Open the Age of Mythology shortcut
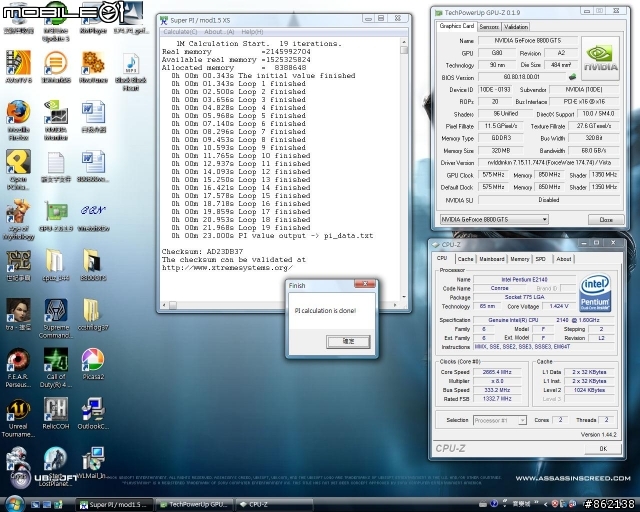Screen dimensions: 640x512 pos(18,220)
